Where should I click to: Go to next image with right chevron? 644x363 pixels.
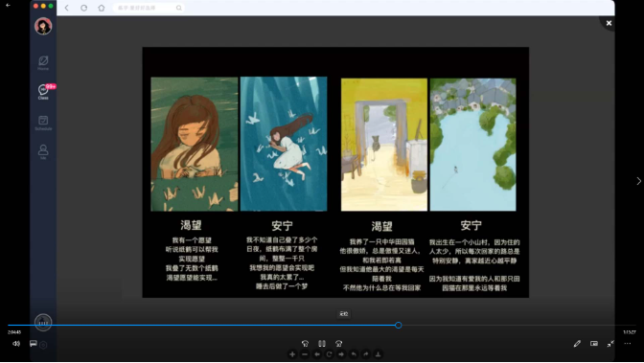tap(638, 181)
